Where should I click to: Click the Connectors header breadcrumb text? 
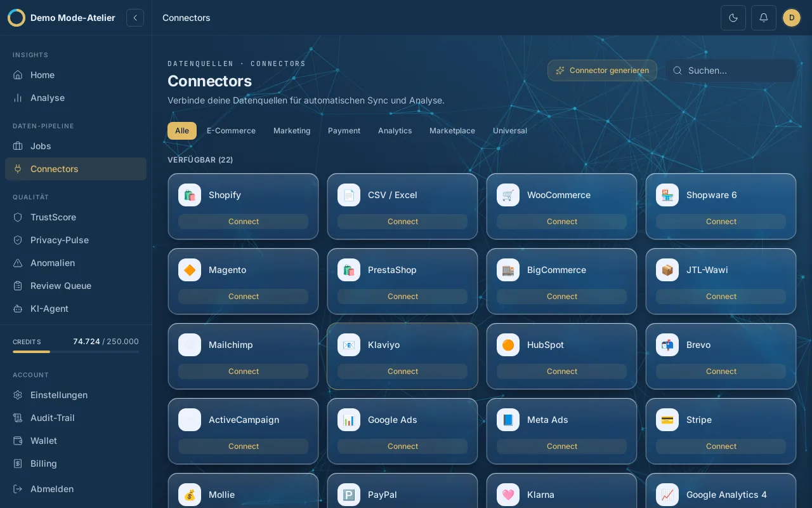tap(186, 18)
